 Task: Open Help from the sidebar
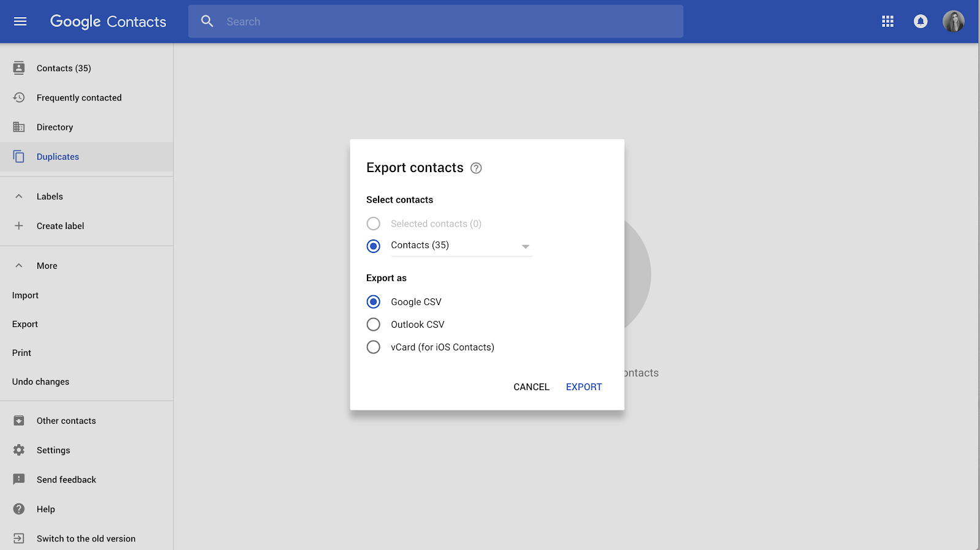click(86, 509)
